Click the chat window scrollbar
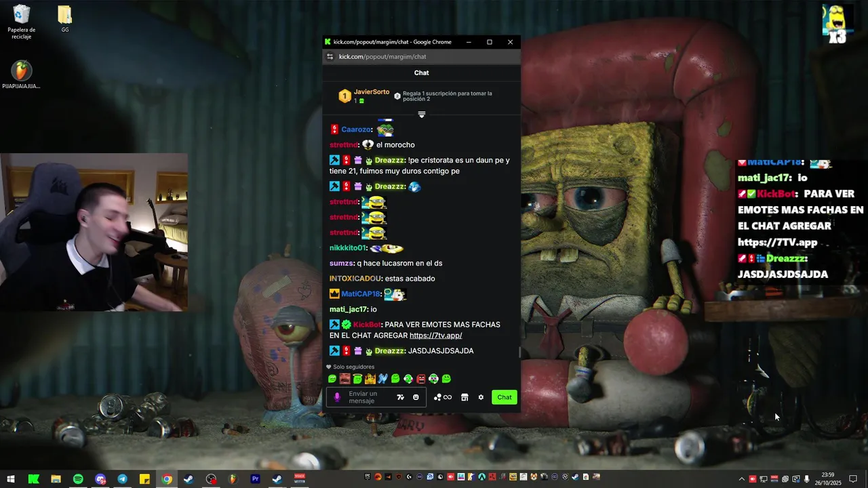The width and height of the screenshot is (868, 488). pyautogui.click(x=519, y=352)
